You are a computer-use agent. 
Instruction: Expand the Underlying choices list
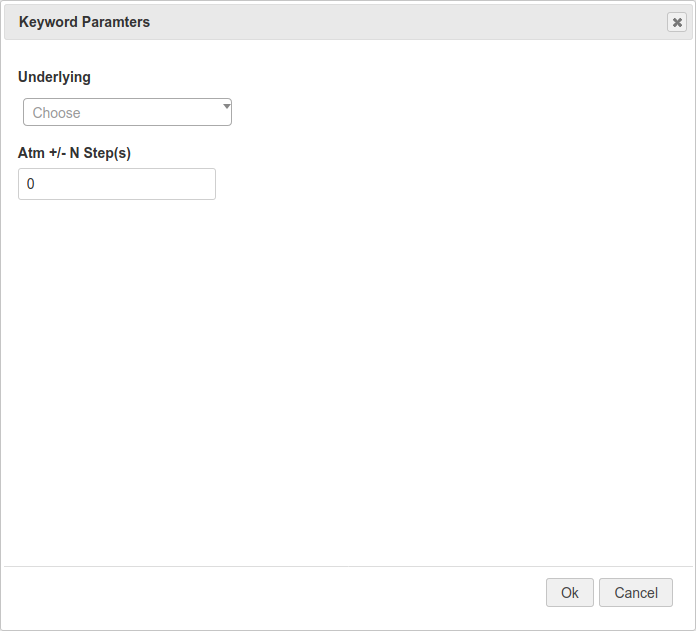127,112
